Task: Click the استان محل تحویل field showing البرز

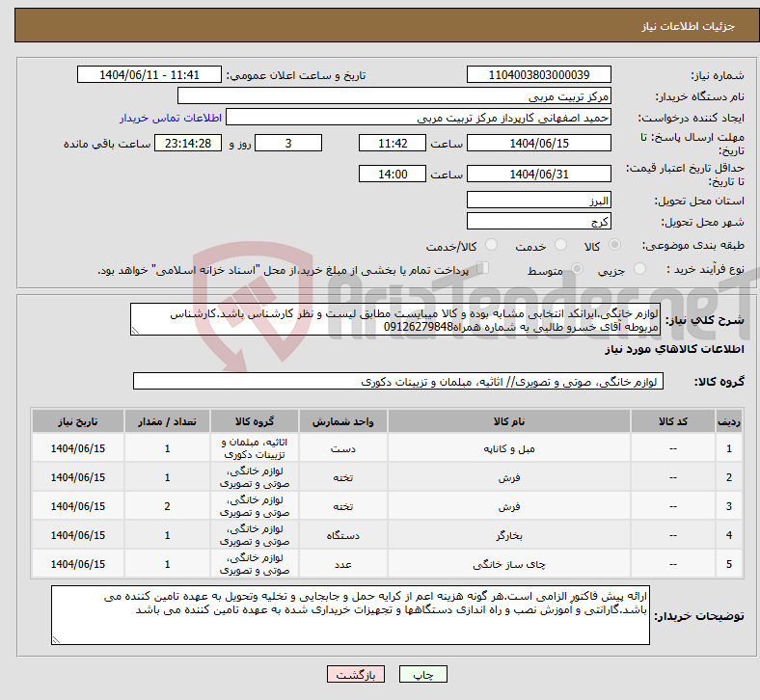Action: pos(538,201)
